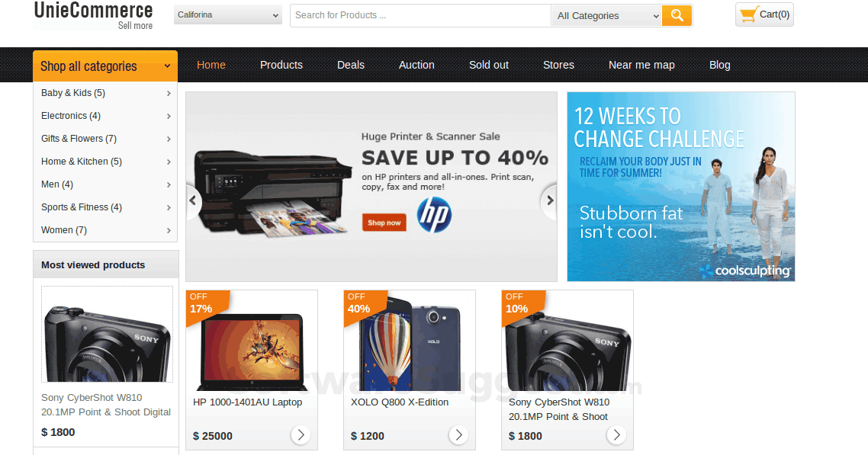868x455 pixels.
Task: Click the red Shop now button
Action: click(x=384, y=223)
